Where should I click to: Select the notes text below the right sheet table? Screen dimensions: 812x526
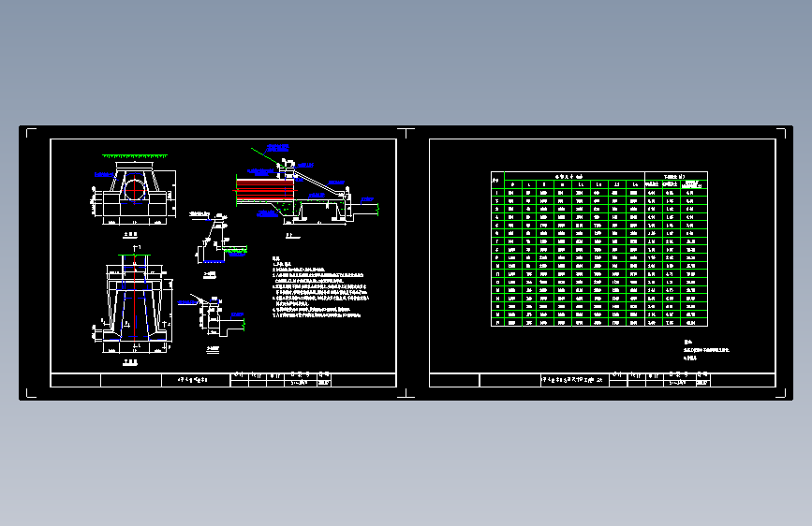[706, 350]
